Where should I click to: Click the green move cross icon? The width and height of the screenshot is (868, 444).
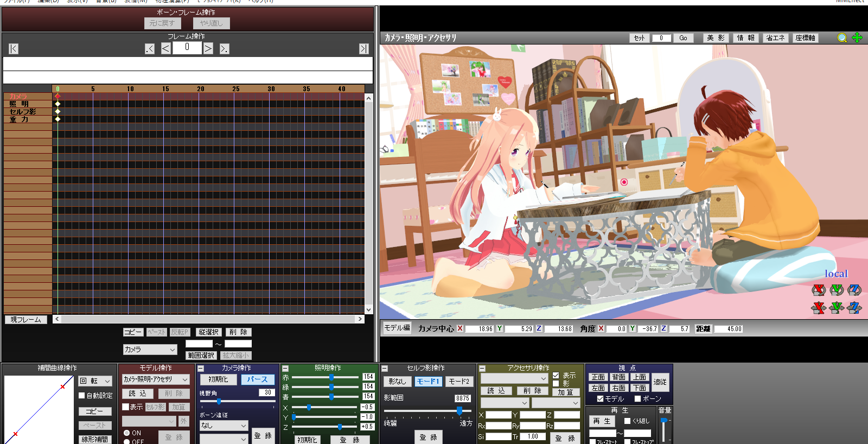point(857,37)
